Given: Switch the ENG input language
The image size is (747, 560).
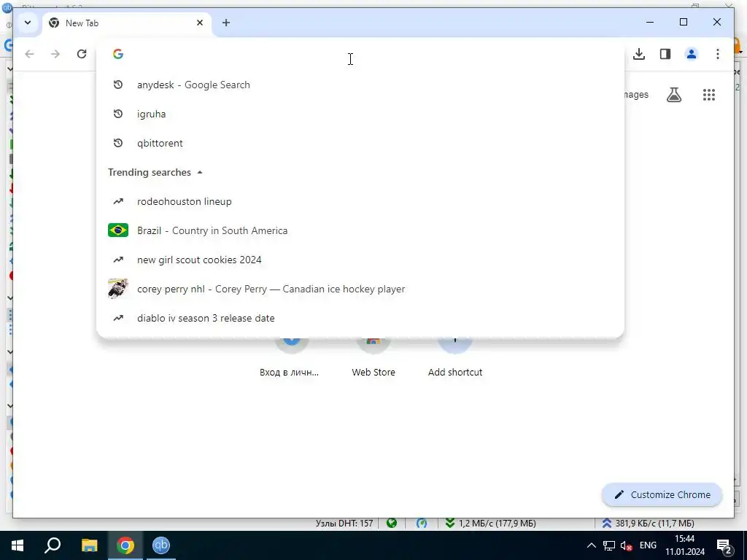Looking at the screenshot, I should click(648, 545).
